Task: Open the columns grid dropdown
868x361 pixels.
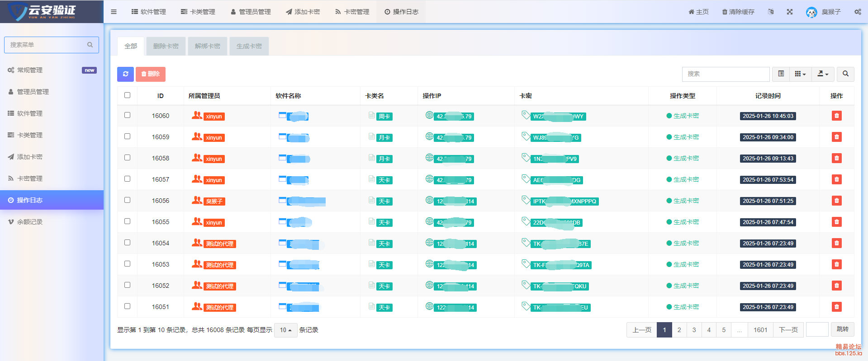Action: click(x=800, y=74)
